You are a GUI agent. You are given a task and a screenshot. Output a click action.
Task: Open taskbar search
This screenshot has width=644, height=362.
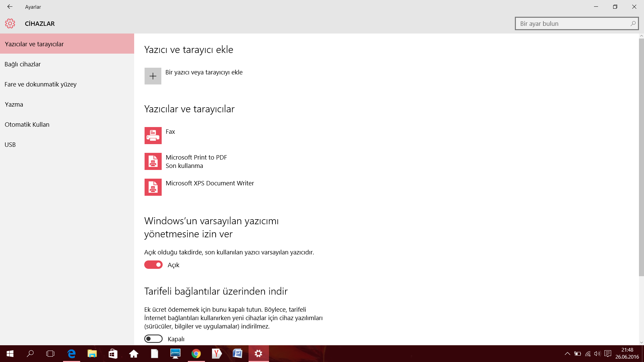[x=30, y=354]
